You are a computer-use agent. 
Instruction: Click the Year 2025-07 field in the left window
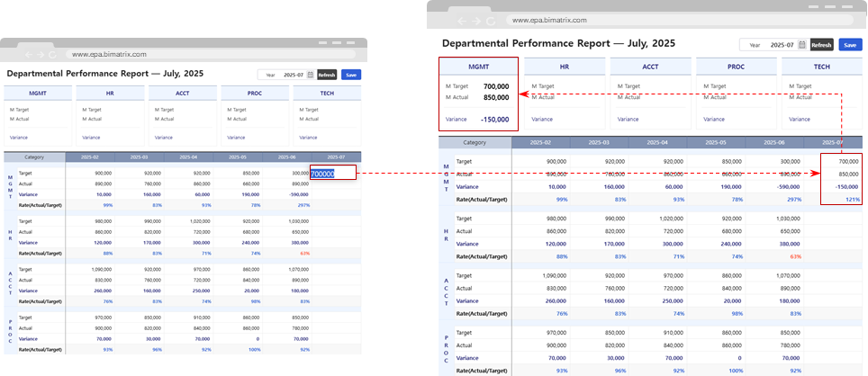[293, 76]
